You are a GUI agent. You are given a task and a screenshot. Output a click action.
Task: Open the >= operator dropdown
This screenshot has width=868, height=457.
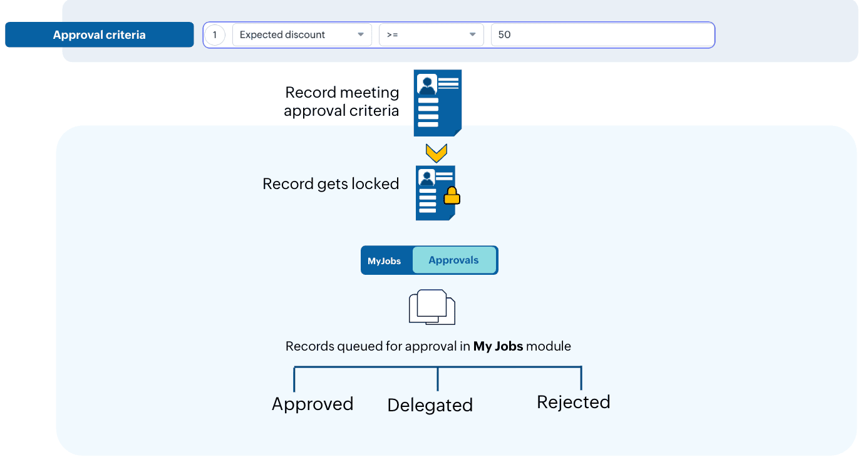pyautogui.click(x=431, y=35)
